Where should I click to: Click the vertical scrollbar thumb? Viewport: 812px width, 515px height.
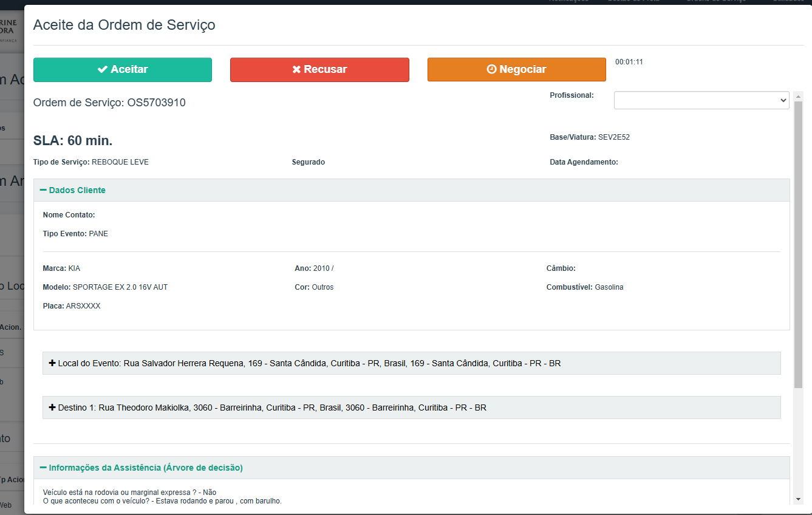[x=798, y=243]
